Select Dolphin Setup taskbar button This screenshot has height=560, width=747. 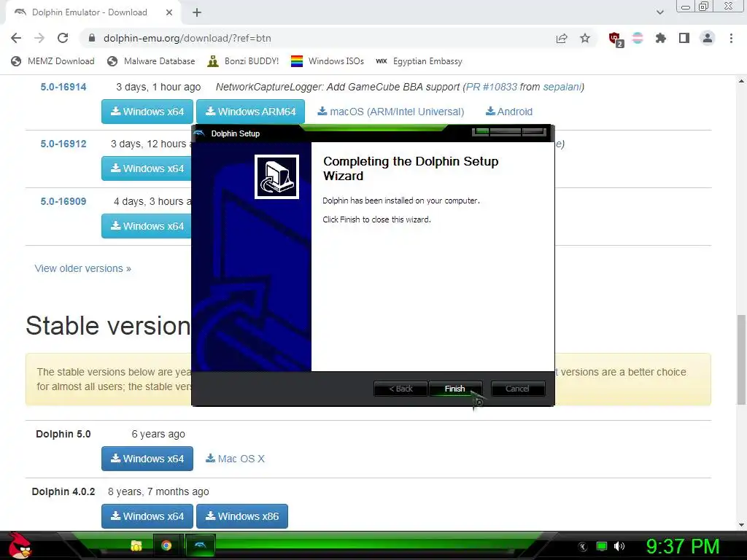[200, 545]
